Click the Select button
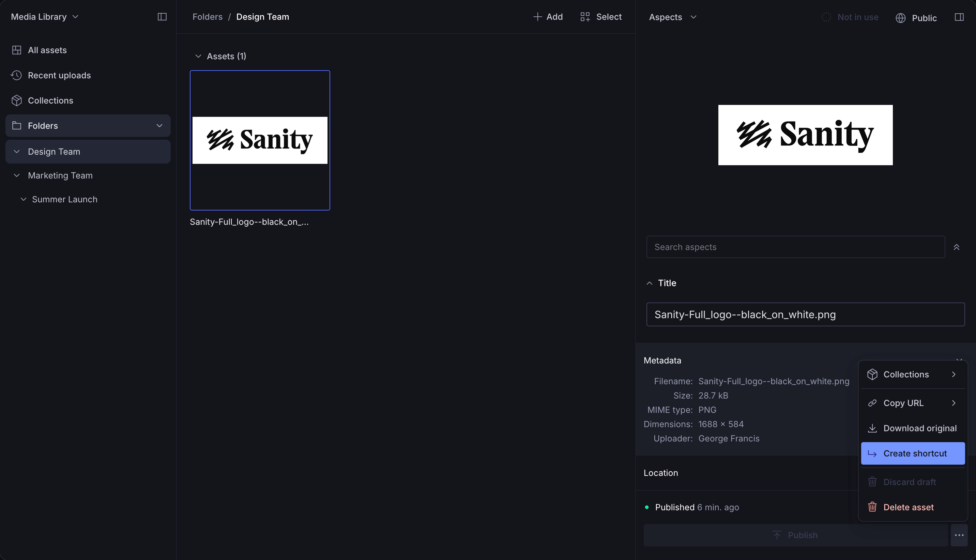This screenshot has width=976, height=560. [601, 17]
